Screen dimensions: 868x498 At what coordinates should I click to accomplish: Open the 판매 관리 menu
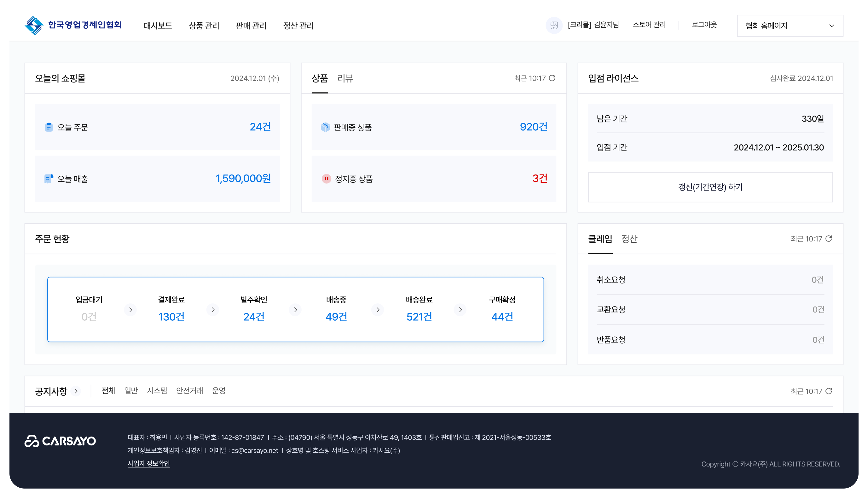[251, 25]
